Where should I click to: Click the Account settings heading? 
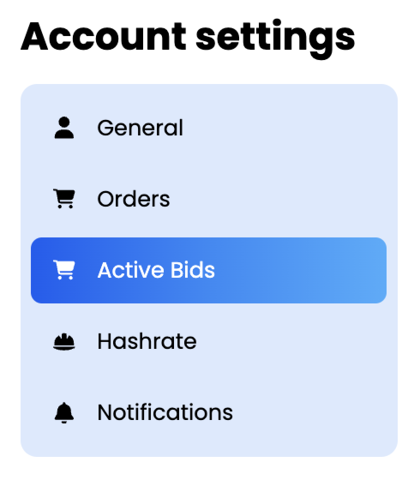click(x=188, y=38)
